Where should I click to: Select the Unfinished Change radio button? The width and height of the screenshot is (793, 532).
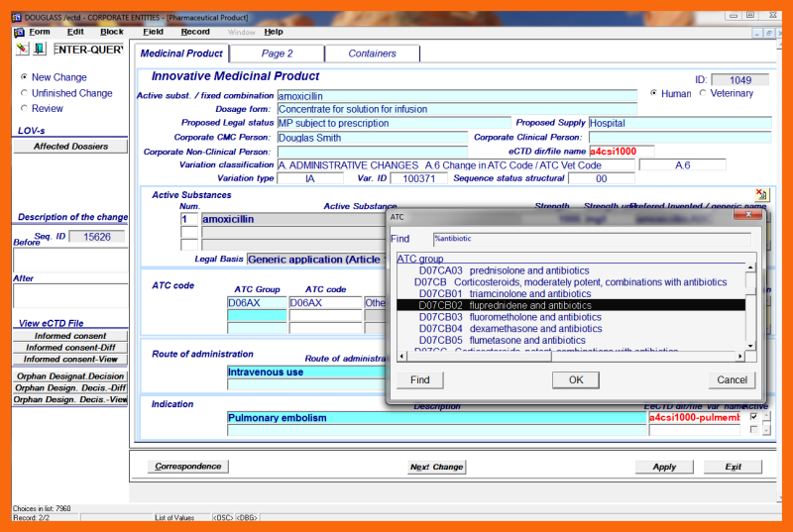[x=24, y=93]
